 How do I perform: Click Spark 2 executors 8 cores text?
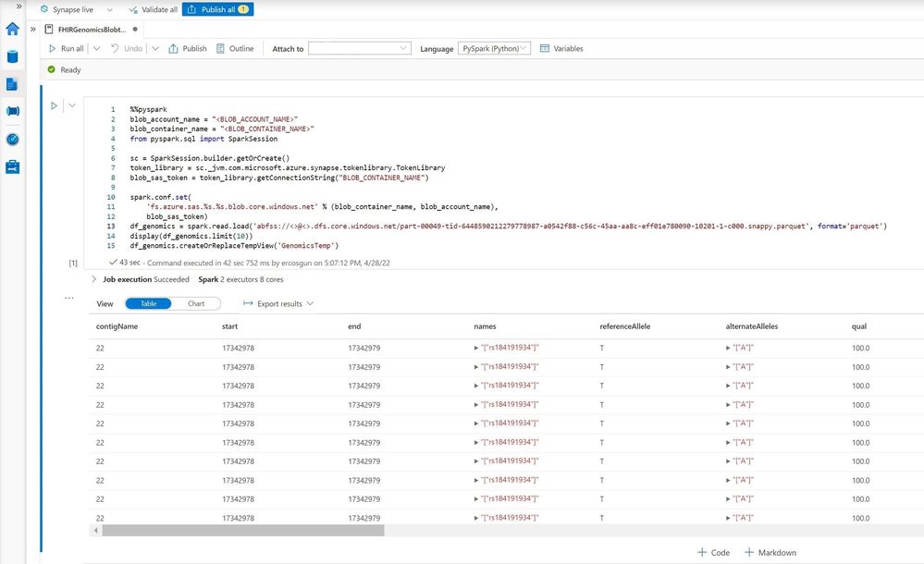click(240, 279)
